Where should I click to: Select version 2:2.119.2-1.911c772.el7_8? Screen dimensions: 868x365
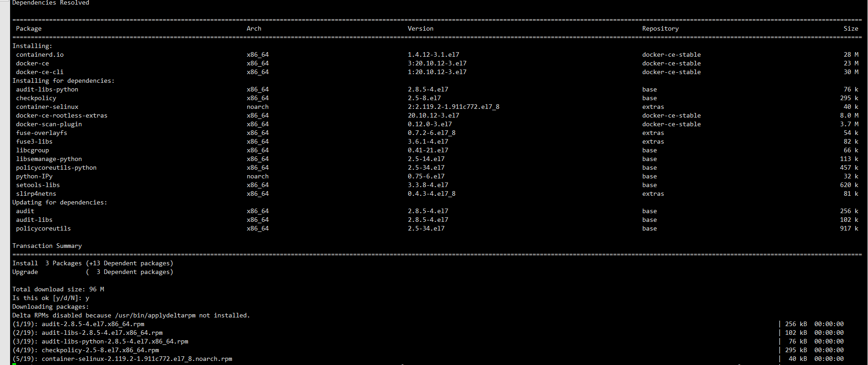[x=454, y=107]
